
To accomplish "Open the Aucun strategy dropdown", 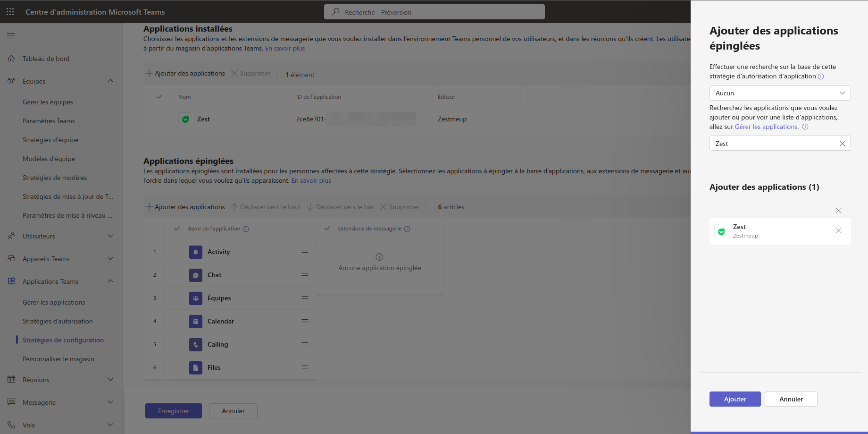I will click(x=780, y=93).
